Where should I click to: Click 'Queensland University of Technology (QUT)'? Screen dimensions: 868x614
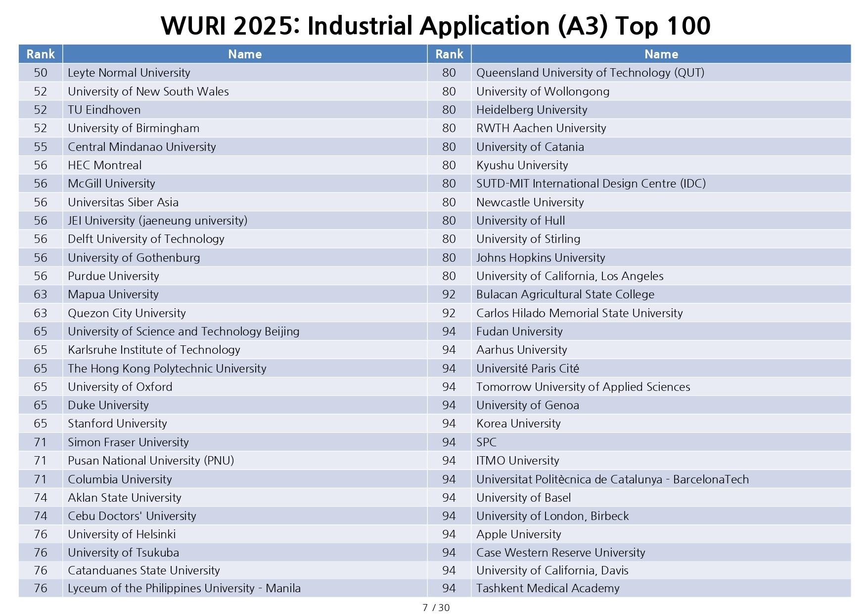(590, 73)
